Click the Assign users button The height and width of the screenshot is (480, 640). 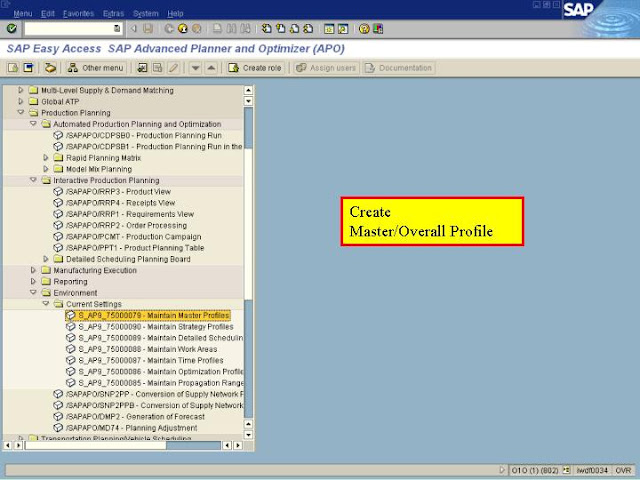pos(326,68)
